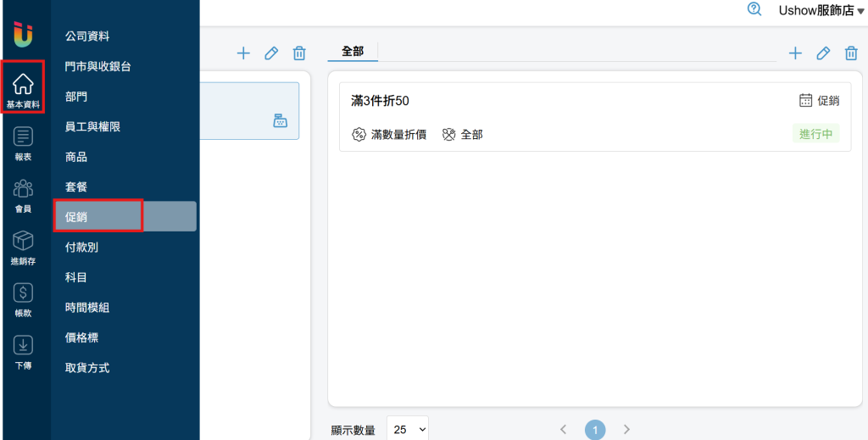868x440 pixels.
Task: Delete promotion using right trash icon
Action: (x=851, y=53)
